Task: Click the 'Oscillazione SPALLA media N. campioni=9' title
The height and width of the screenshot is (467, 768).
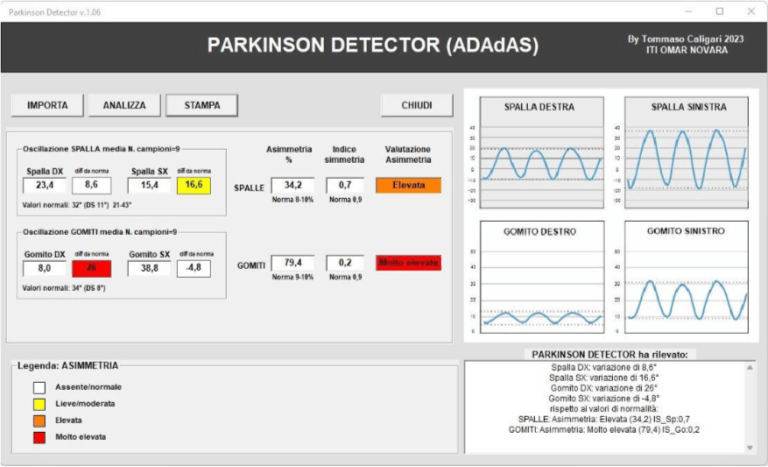Action: 101,148
